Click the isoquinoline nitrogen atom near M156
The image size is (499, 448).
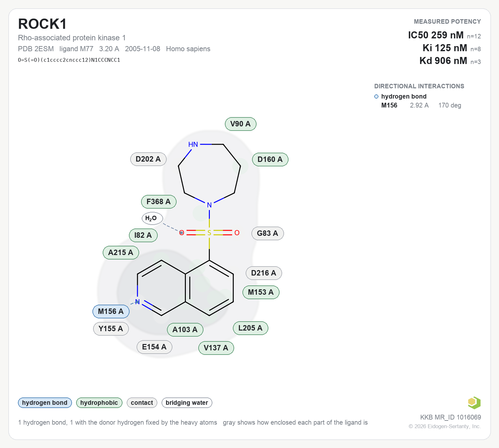[137, 302]
